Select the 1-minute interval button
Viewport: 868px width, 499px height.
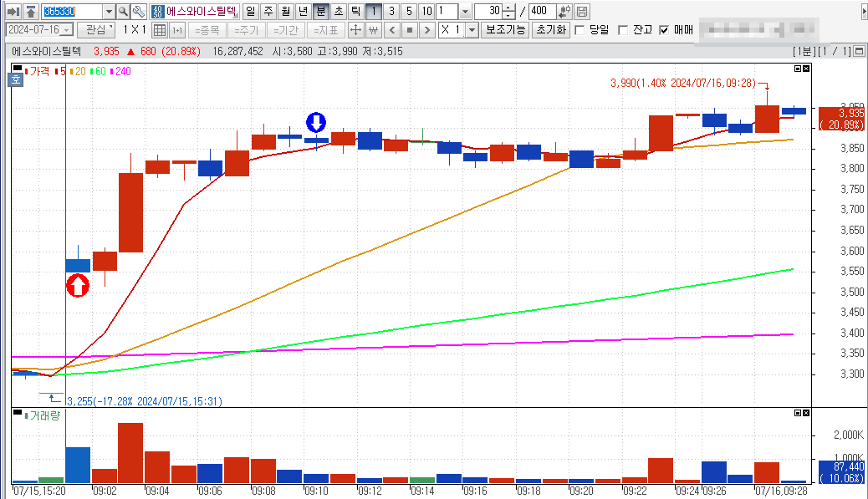point(374,11)
